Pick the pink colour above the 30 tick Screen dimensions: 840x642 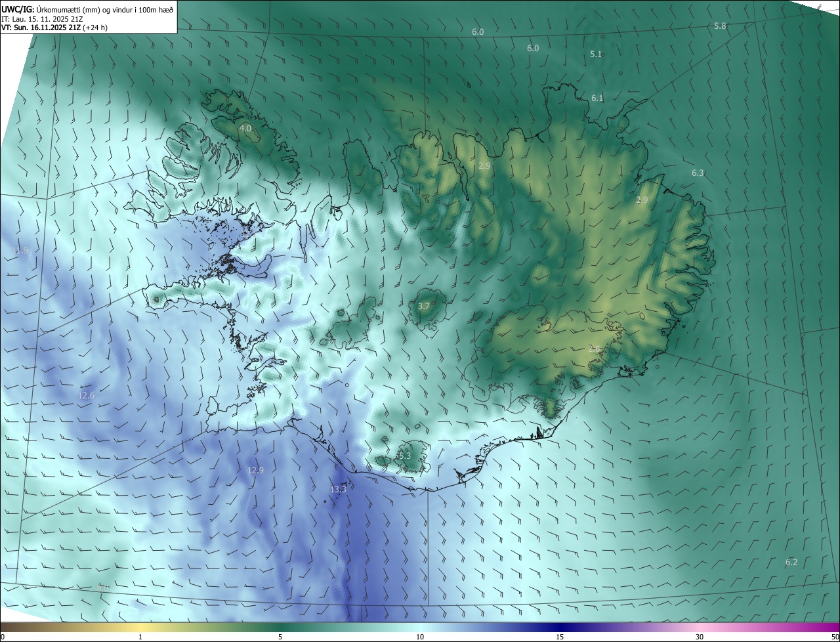(x=700, y=627)
